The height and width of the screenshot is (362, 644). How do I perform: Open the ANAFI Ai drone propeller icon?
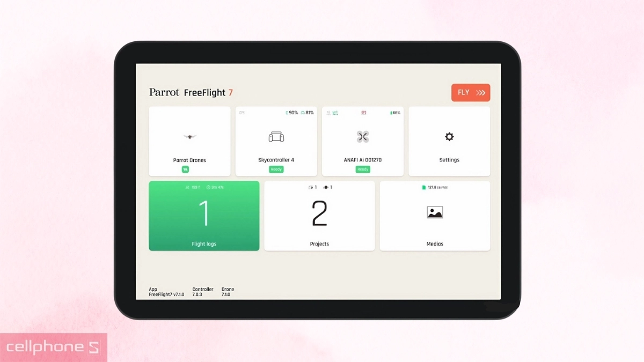362,137
